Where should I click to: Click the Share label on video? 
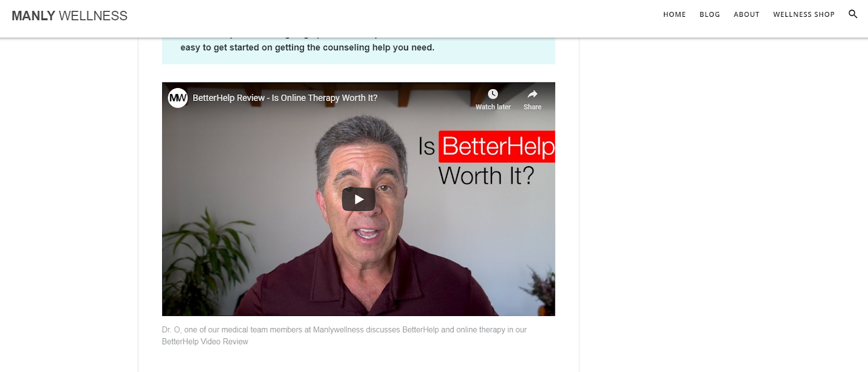click(532, 107)
